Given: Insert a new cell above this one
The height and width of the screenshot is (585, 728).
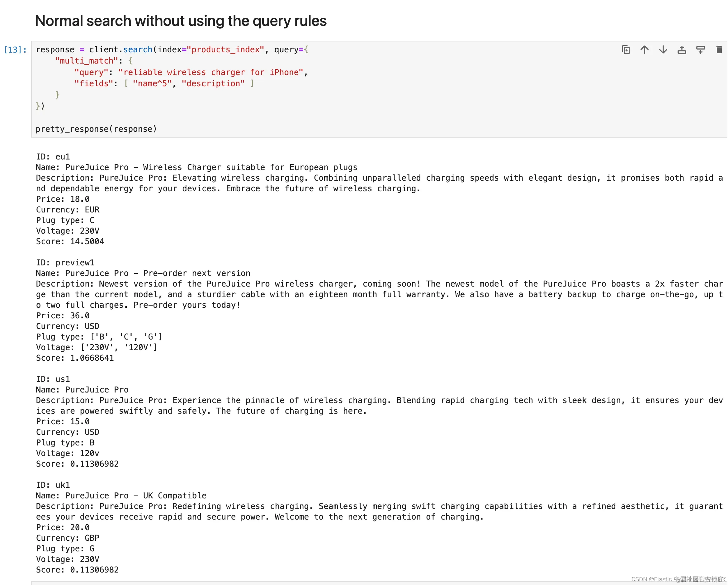Looking at the screenshot, I should pos(682,50).
